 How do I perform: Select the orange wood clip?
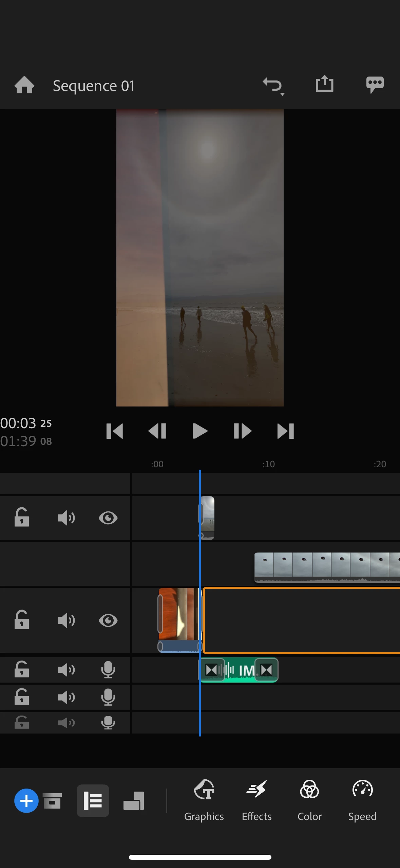click(x=180, y=620)
